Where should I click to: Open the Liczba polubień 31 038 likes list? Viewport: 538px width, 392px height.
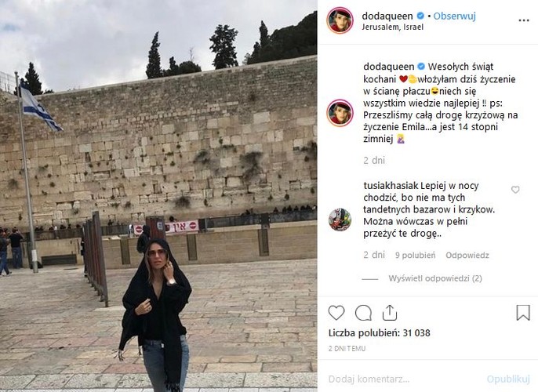[379, 332]
